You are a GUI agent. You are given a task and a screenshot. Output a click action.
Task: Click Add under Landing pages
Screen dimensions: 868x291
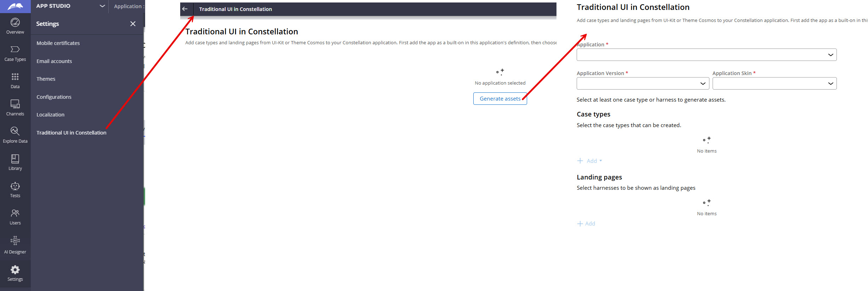tap(586, 224)
